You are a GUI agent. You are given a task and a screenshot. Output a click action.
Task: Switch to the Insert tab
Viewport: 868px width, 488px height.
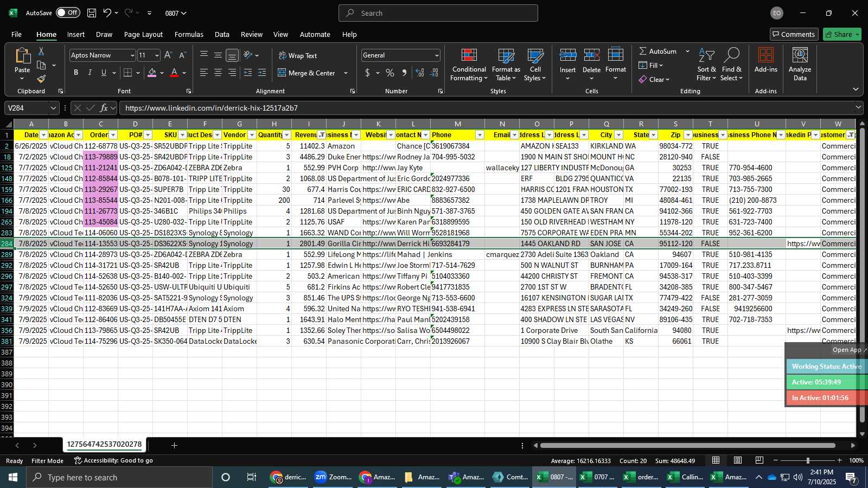point(76,34)
